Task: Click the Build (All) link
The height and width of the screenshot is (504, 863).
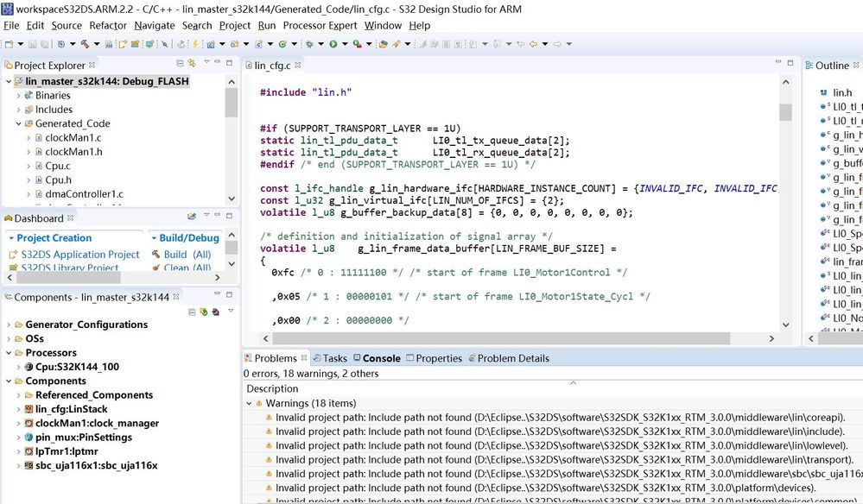Action: [x=187, y=255]
